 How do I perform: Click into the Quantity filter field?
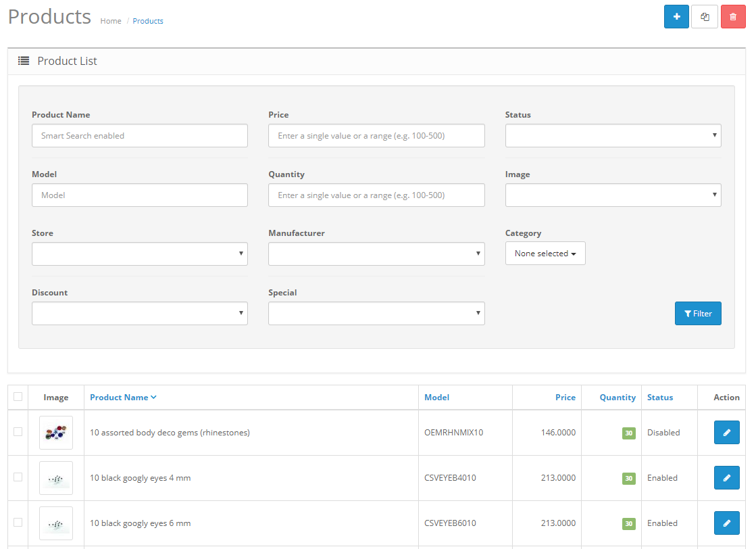376,195
